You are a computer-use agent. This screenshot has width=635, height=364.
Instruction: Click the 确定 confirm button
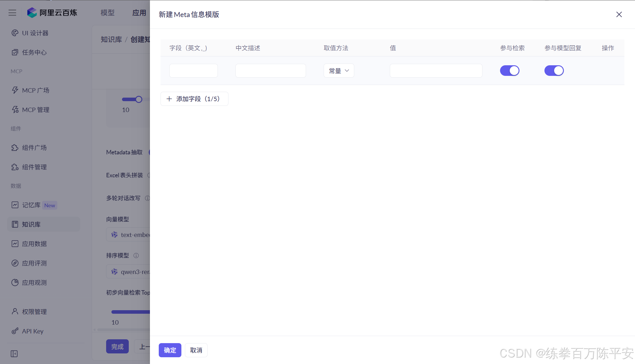tap(170, 350)
